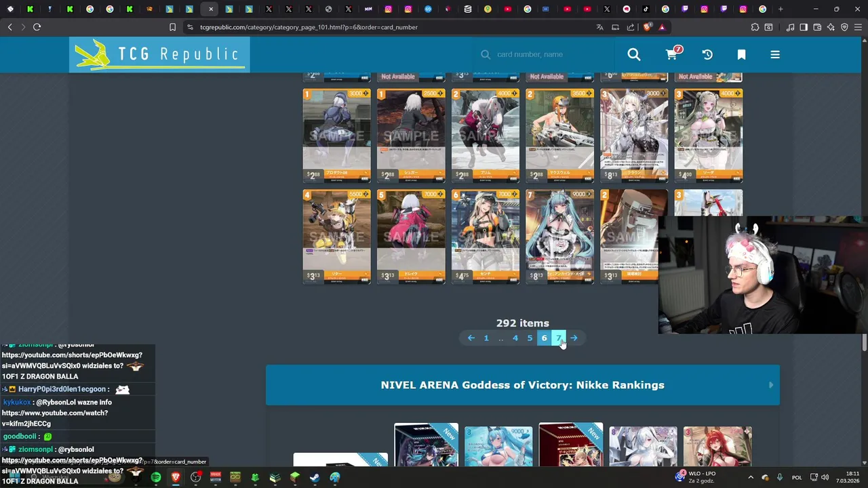Open the cost 4 card with 5500 power
The image size is (868, 488).
click(x=336, y=237)
